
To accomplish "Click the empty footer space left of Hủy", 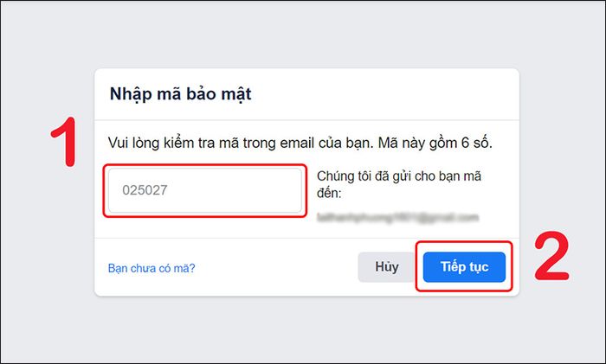I will click(276, 267).
